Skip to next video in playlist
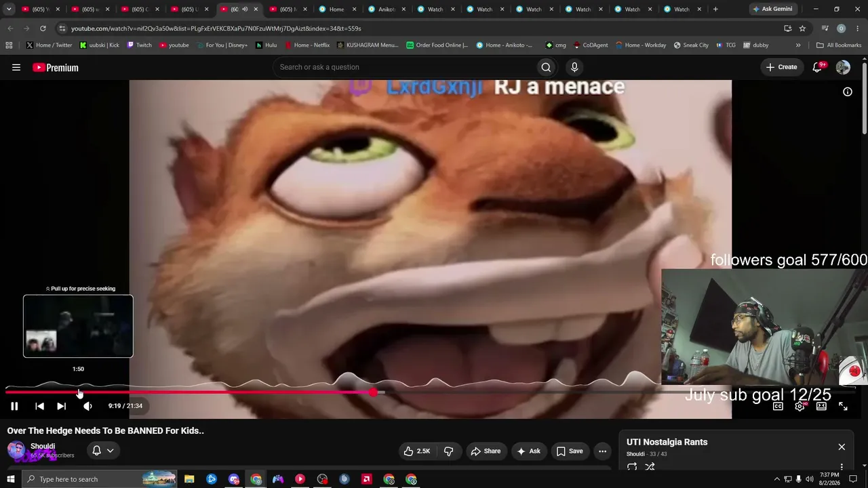This screenshot has width=868, height=488. pos(61,406)
